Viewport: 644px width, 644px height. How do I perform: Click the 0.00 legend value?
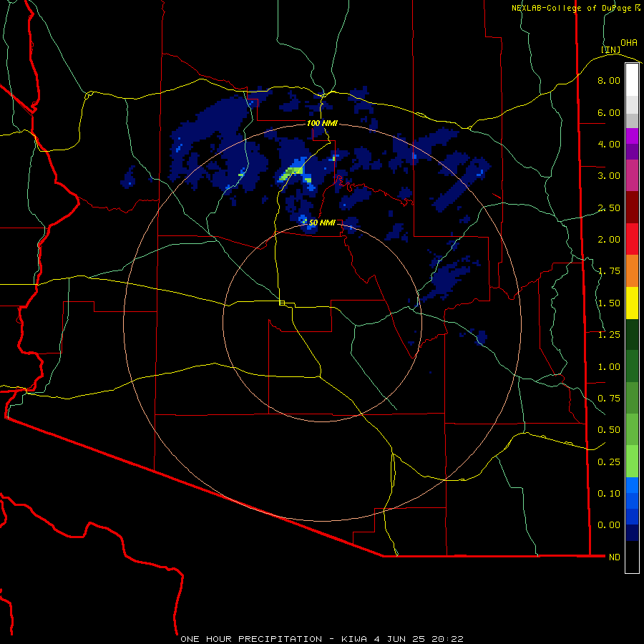click(x=609, y=525)
